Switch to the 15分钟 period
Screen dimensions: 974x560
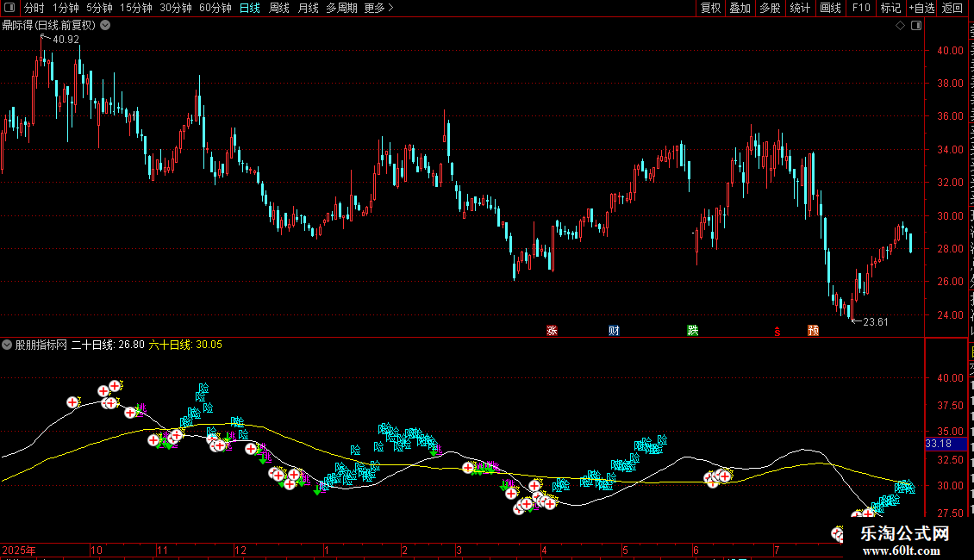point(135,8)
